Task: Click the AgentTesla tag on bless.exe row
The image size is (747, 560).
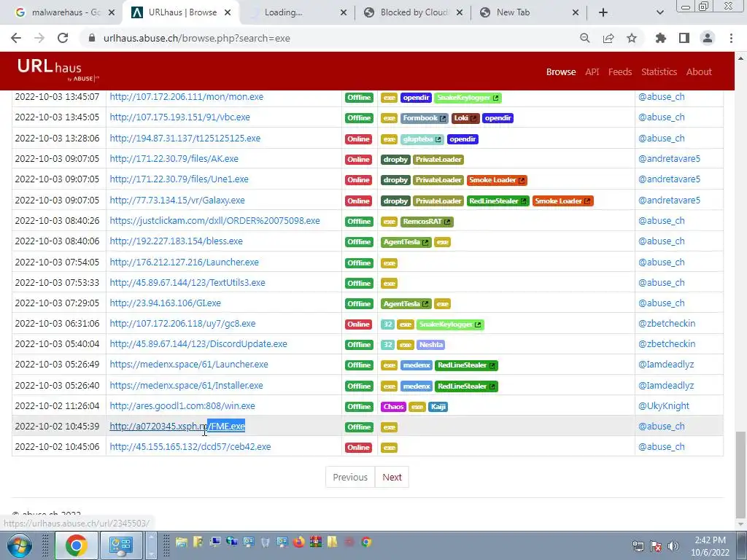Action: tap(406, 242)
